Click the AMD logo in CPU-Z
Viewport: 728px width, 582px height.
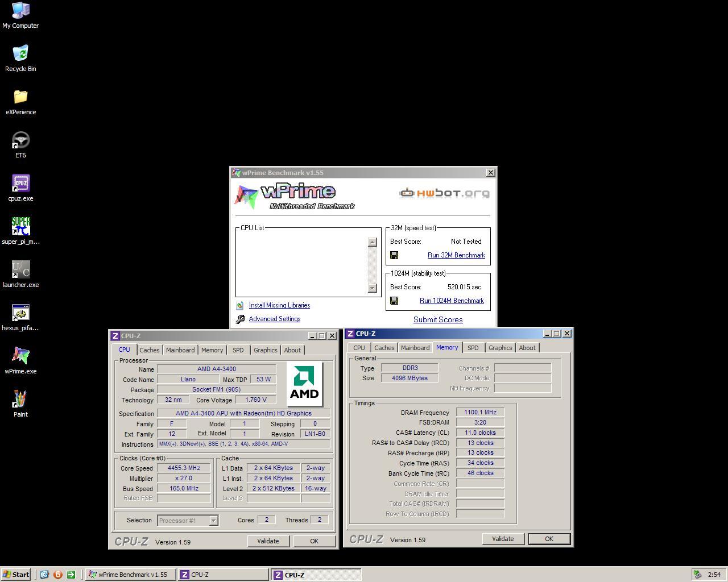click(x=304, y=384)
